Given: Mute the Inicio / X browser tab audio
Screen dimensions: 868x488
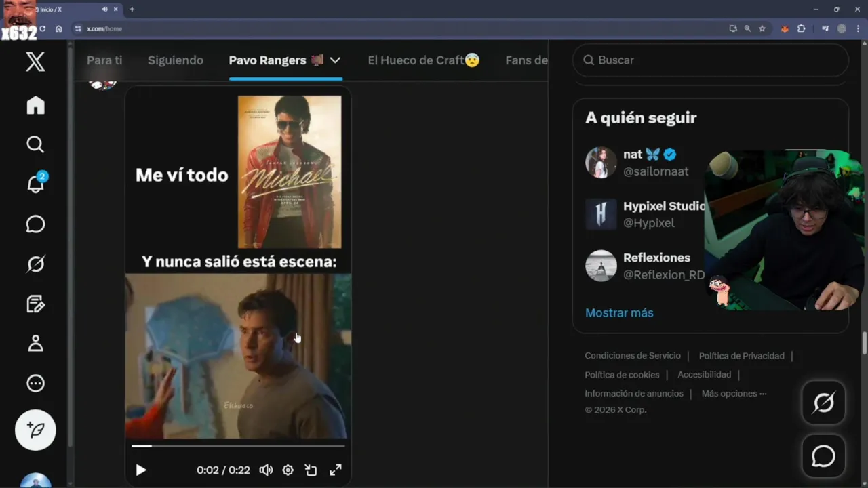Looking at the screenshot, I should pos(104,9).
